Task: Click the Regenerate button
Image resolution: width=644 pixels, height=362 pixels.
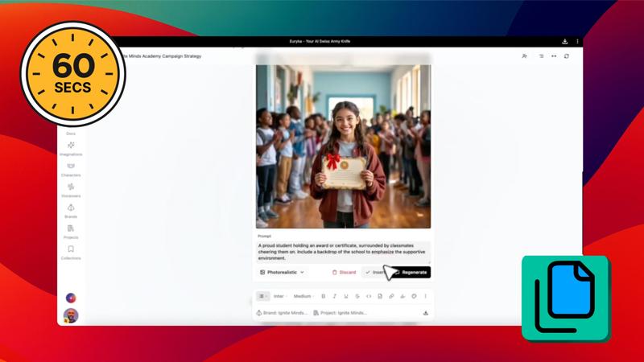Action: pos(411,272)
